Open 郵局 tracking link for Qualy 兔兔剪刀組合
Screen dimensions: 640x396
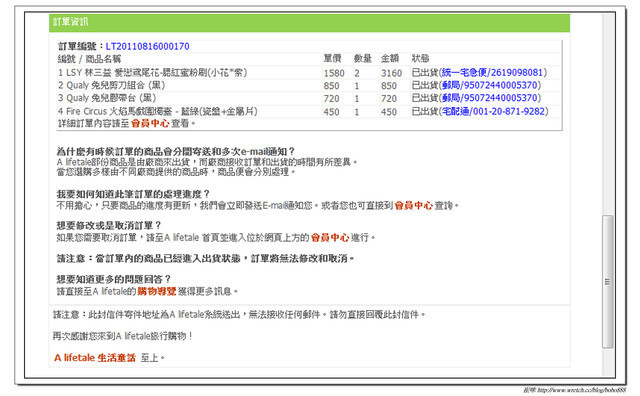490,86
